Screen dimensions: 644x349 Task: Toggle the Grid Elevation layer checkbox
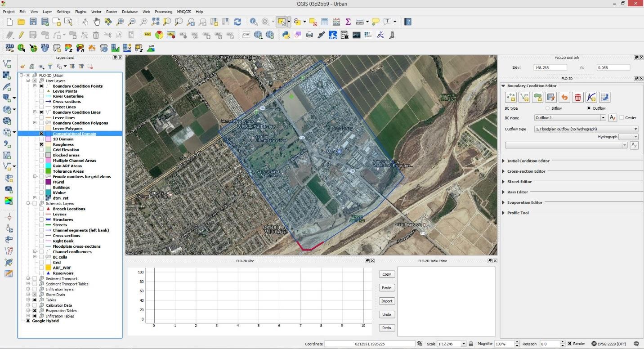point(41,150)
